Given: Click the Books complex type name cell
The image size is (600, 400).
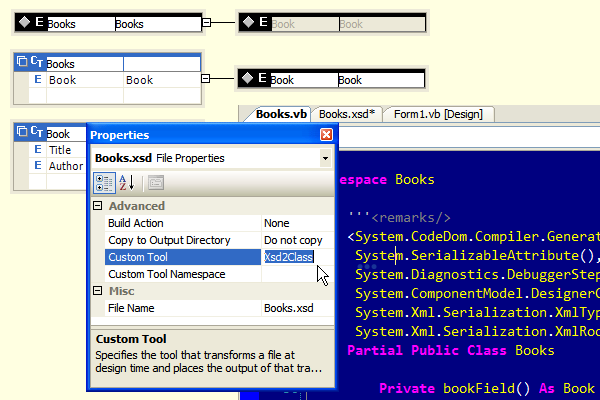Looking at the screenshot, I should (x=85, y=64).
